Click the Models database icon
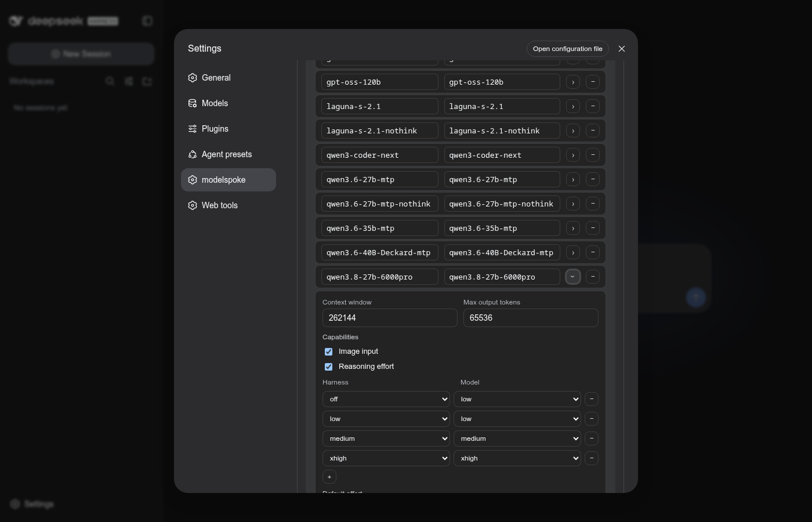This screenshot has width=812, height=522. click(x=193, y=103)
